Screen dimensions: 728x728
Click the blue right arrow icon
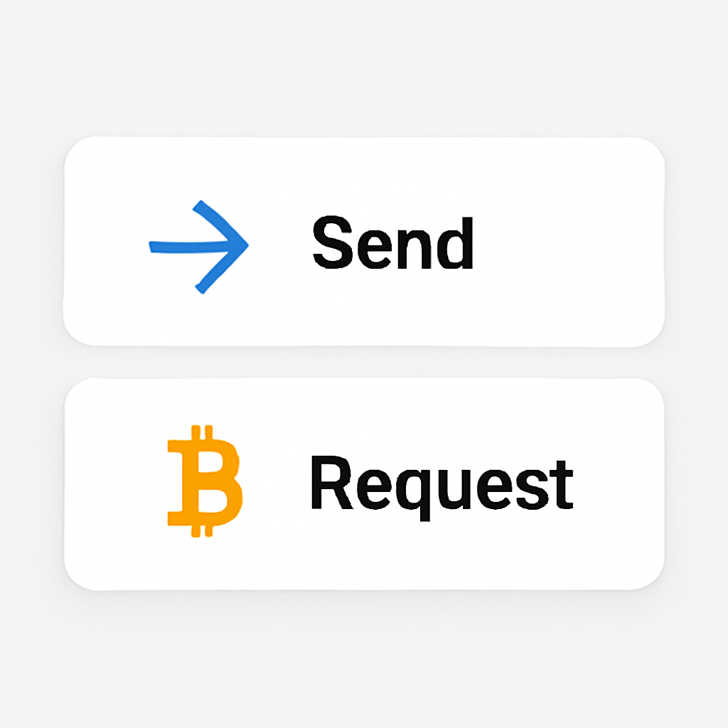click(x=199, y=247)
